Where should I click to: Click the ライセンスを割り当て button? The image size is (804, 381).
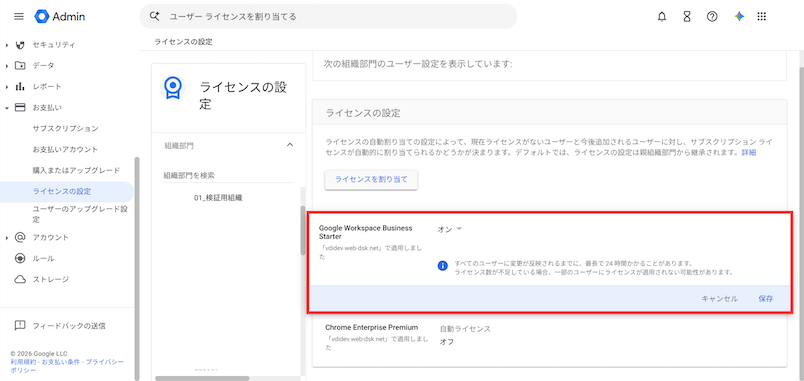point(371,179)
